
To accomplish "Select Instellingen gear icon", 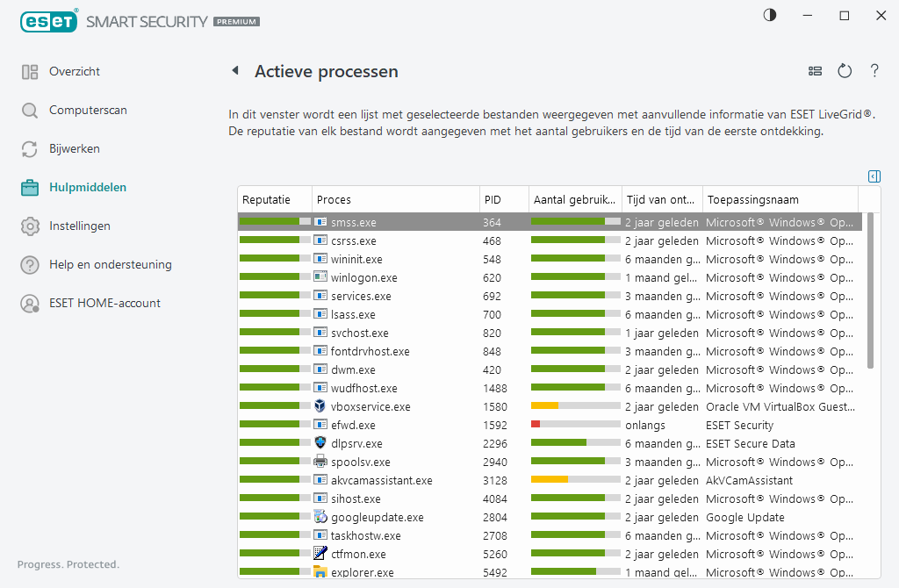I will tap(31, 226).
